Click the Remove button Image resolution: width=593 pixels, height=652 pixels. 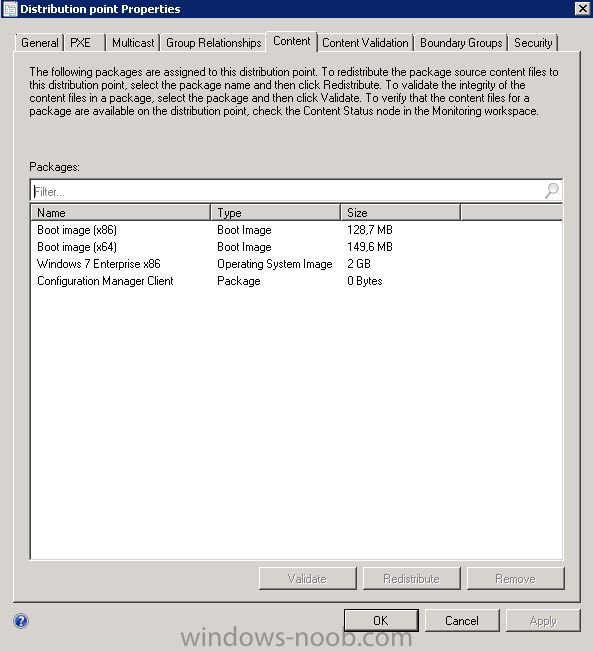515,578
